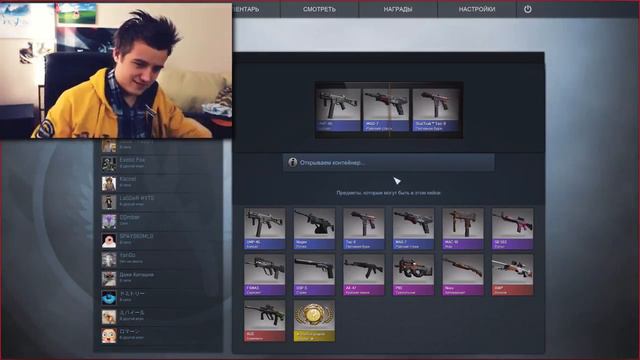The width and height of the screenshot is (640, 360).
Task: Click the power quit icon in top bar
Action: click(528, 9)
